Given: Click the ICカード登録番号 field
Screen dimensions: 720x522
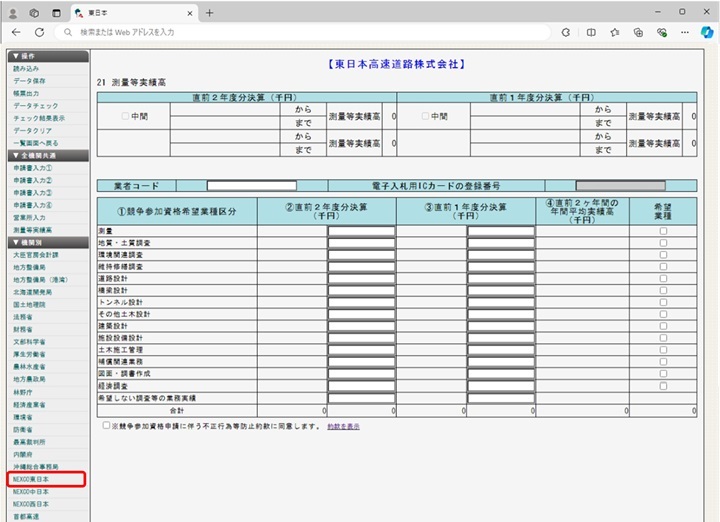Looking at the screenshot, I should pyautogui.click(x=620, y=186).
